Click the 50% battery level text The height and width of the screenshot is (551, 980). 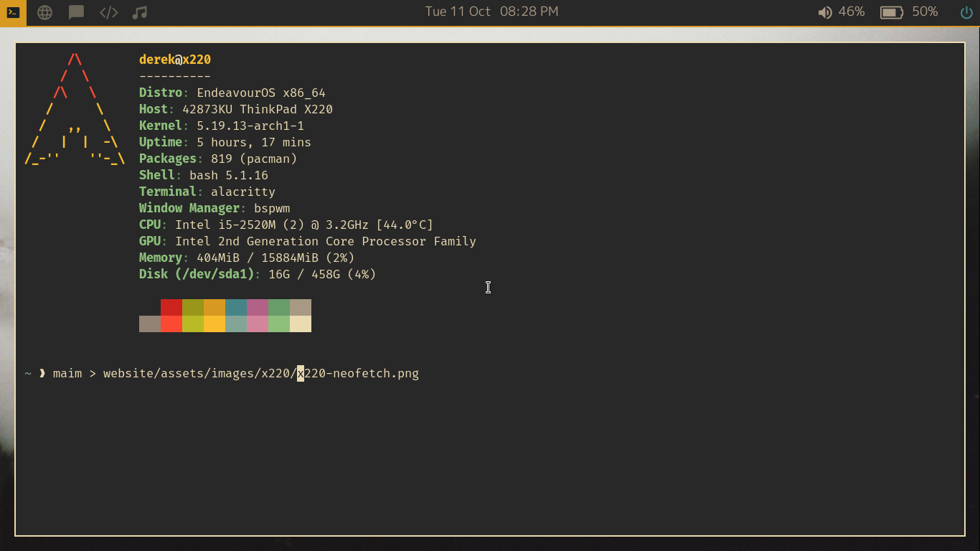click(925, 12)
